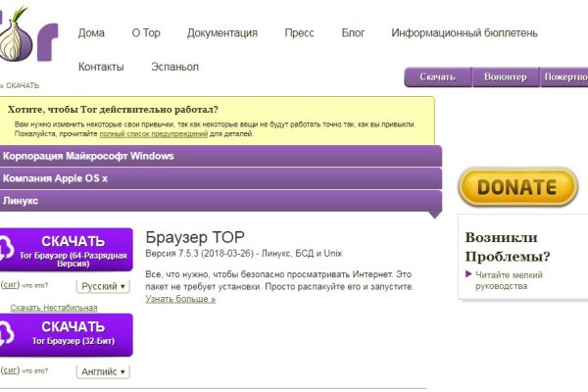The height and width of the screenshot is (392, 588).
Task: Follow the Узнать больше link
Action: pos(180,299)
